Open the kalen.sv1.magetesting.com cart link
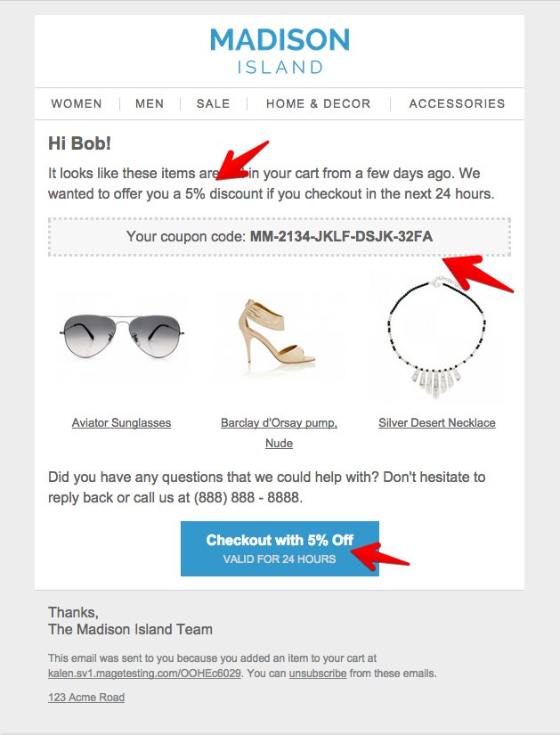This screenshot has height=735, width=560. click(144, 674)
